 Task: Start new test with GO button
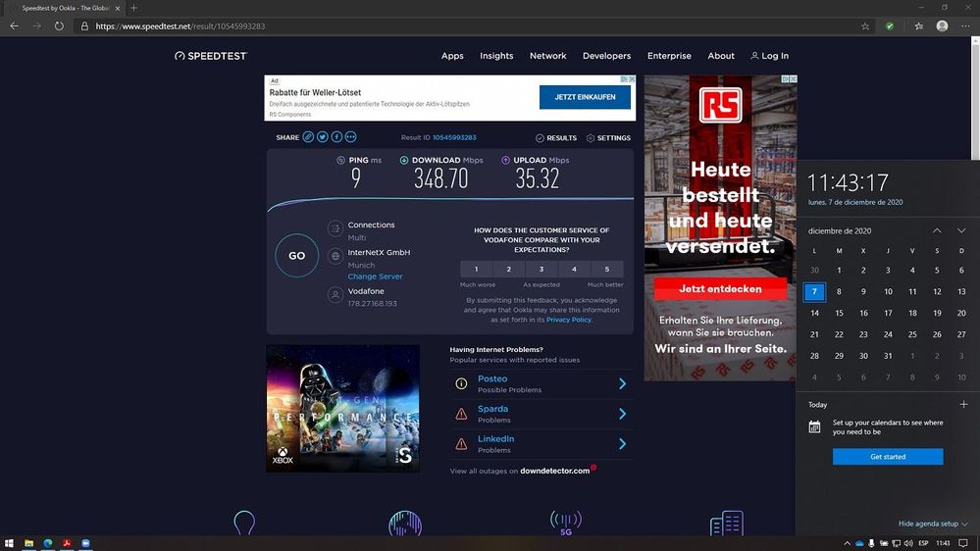pos(297,256)
